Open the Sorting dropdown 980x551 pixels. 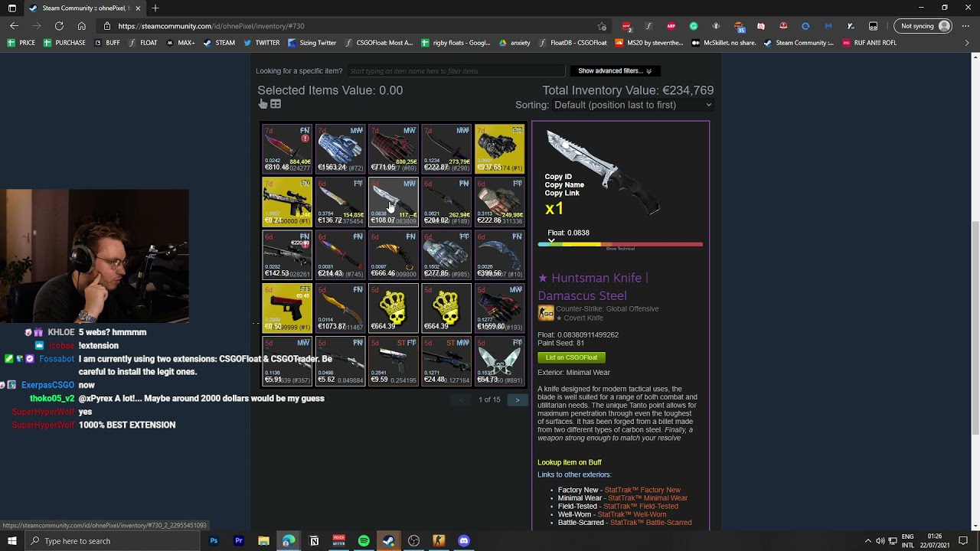(632, 105)
